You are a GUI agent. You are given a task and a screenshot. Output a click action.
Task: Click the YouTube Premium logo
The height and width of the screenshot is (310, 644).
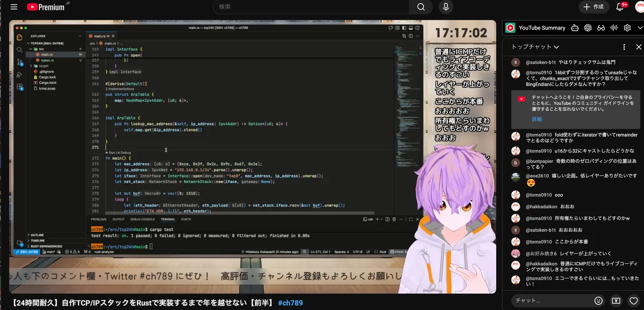(x=45, y=7)
